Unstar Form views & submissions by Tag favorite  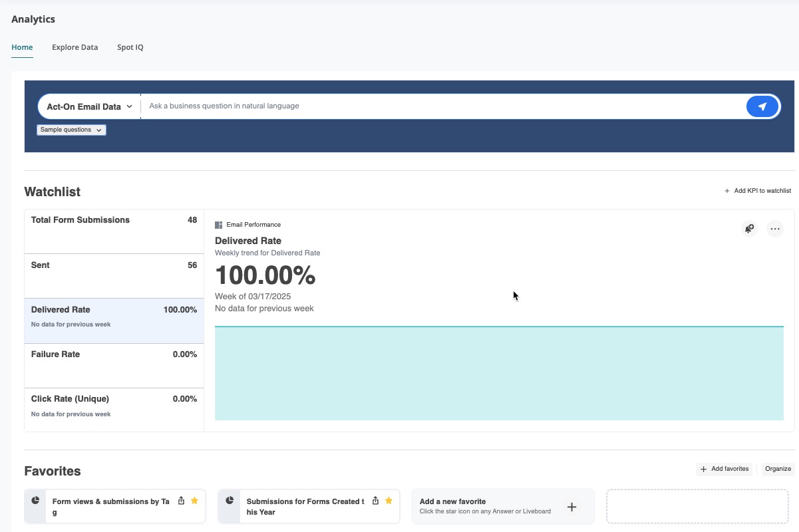point(194,501)
